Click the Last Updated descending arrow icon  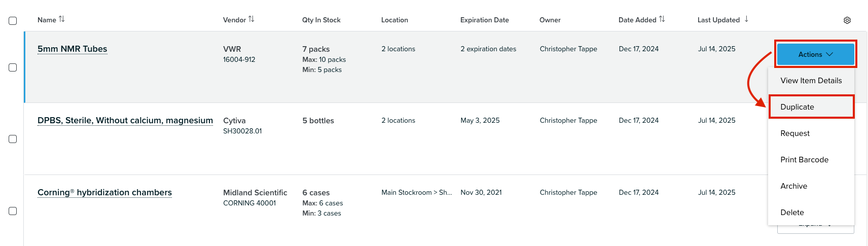[746, 19]
